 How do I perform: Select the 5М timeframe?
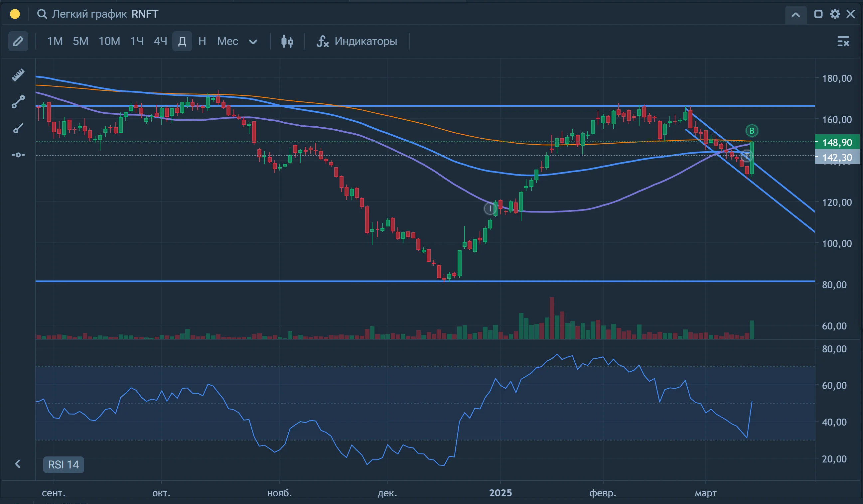pos(80,42)
